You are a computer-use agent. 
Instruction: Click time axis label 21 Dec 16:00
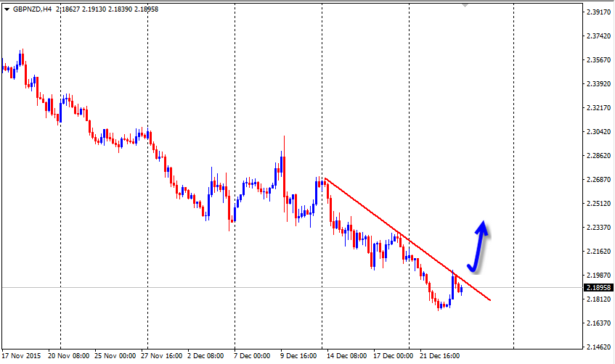click(440, 356)
